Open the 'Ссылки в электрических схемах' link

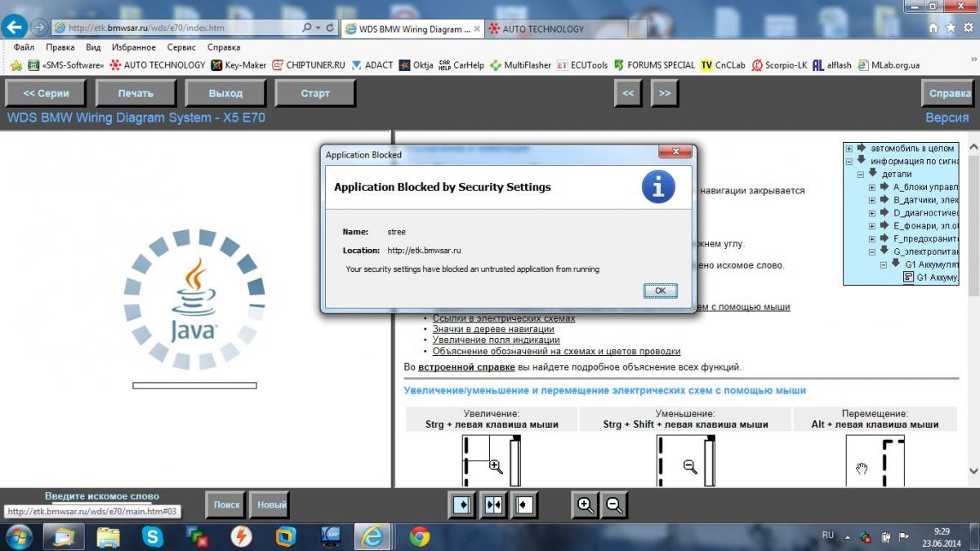click(504, 318)
